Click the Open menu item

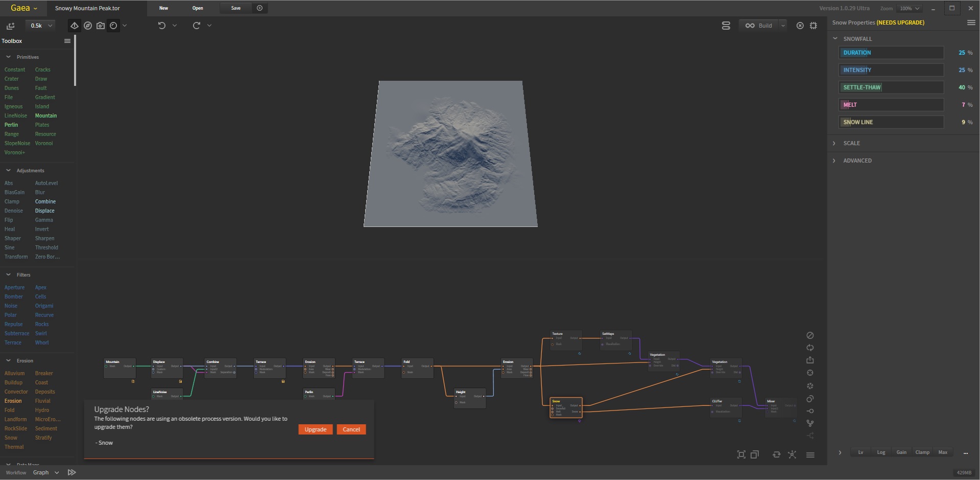pyautogui.click(x=198, y=8)
